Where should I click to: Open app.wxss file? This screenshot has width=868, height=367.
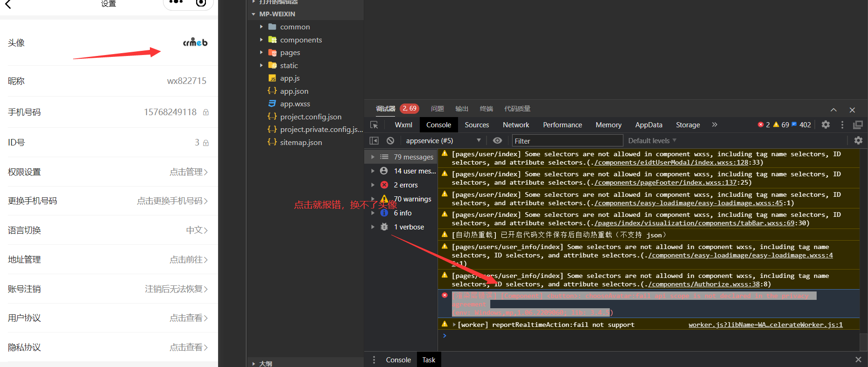pyautogui.click(x=295, y=104)
